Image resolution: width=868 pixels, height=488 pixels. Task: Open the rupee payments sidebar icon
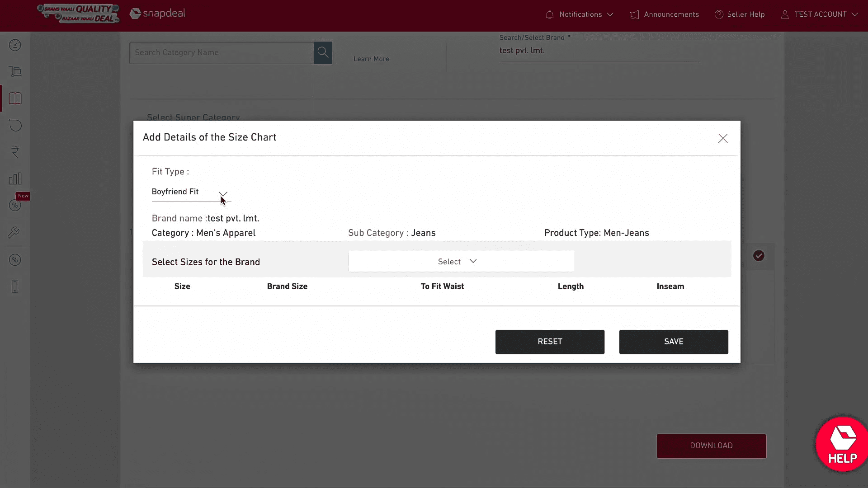click(15, 151)
